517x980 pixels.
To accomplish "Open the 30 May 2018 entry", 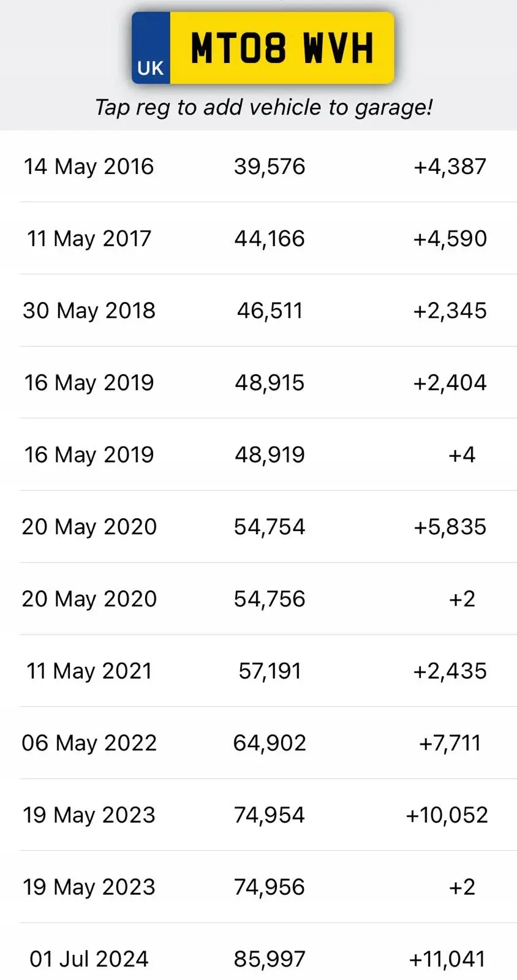I will [89, 311].
